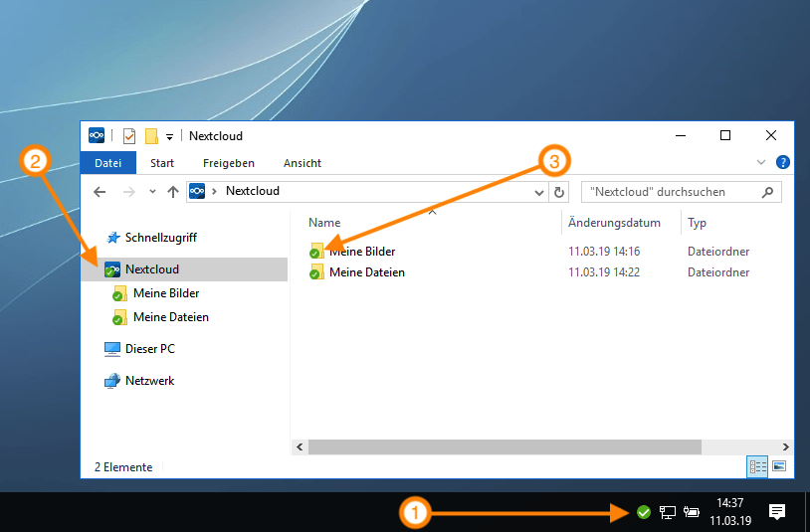810x532 pixels.
Task: Select Dieser PC in the navigation pane
Action: click(140, 349)
